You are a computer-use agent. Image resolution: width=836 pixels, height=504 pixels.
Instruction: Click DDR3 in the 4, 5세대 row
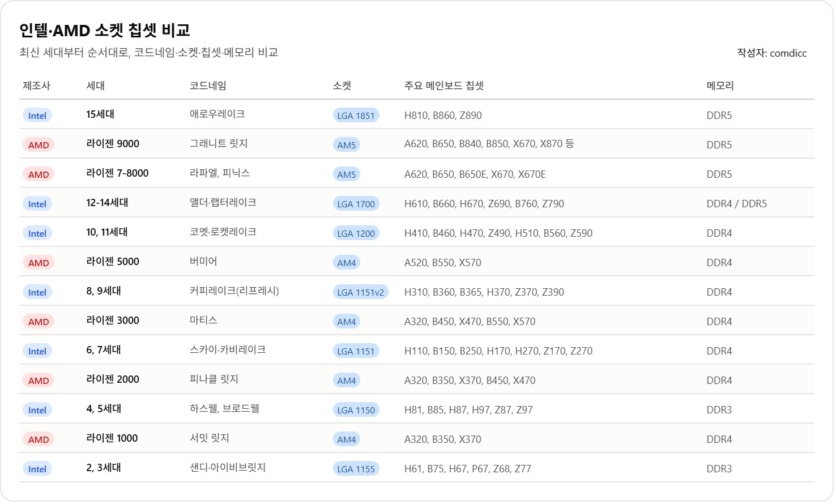719,410
